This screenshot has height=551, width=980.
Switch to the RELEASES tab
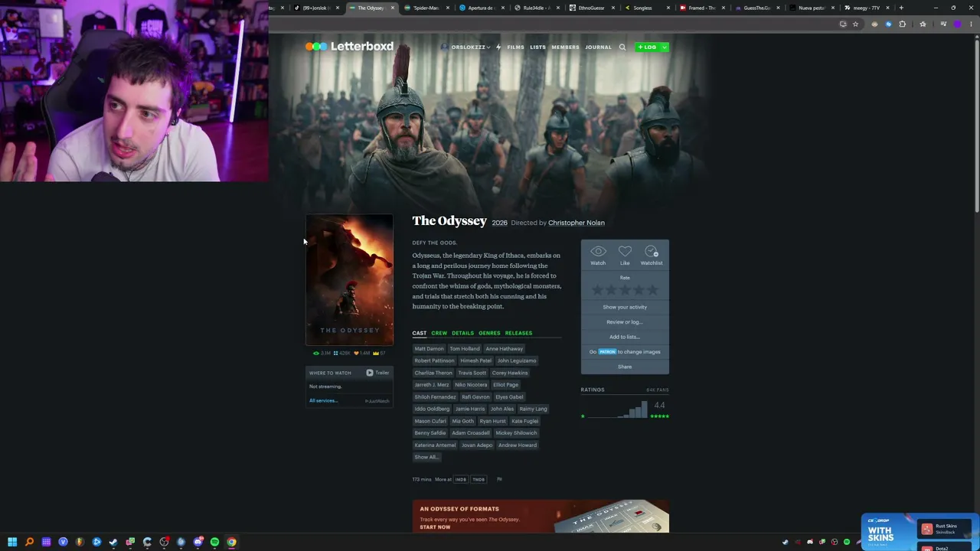click(x=518, y=333)
